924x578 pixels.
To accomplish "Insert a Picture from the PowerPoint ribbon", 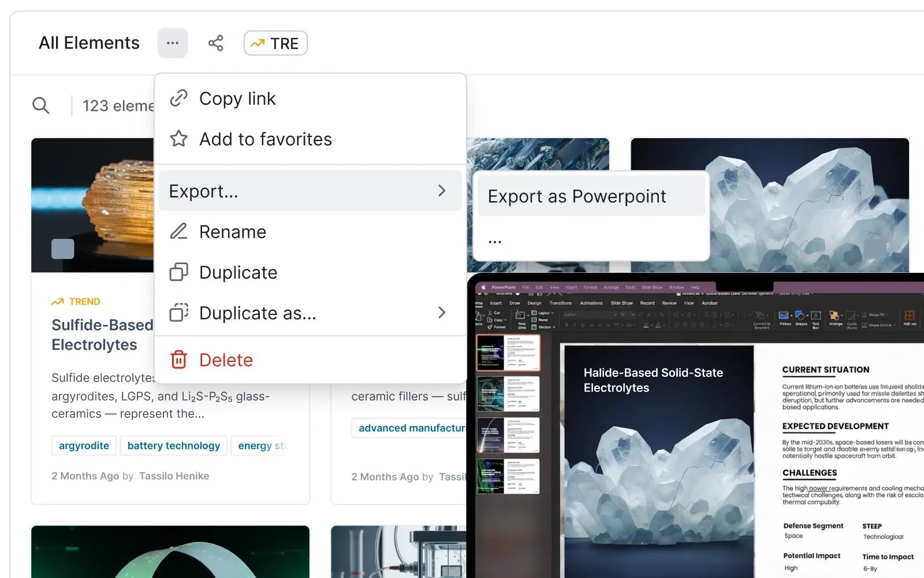I will tap(785, 318).
